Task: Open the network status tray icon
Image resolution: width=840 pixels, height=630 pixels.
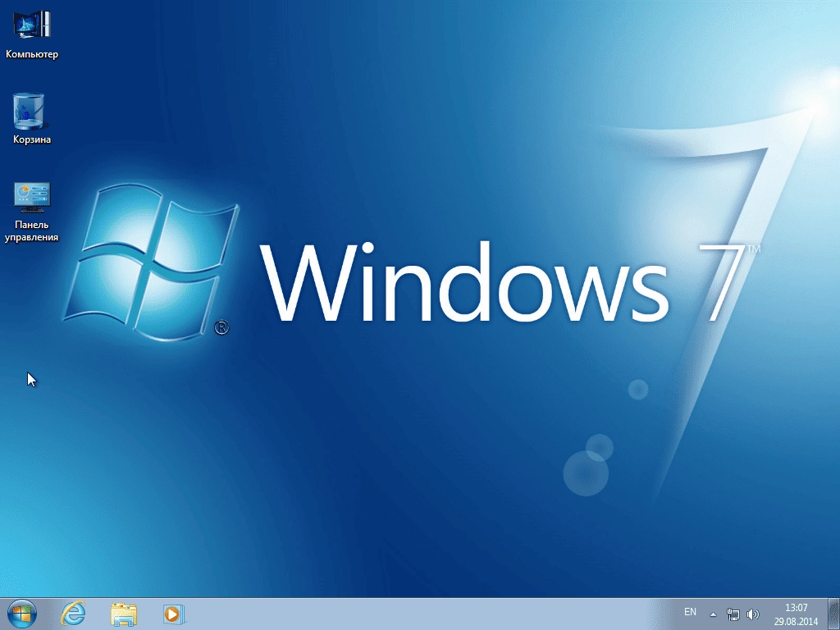Action: tap(733, 614)
